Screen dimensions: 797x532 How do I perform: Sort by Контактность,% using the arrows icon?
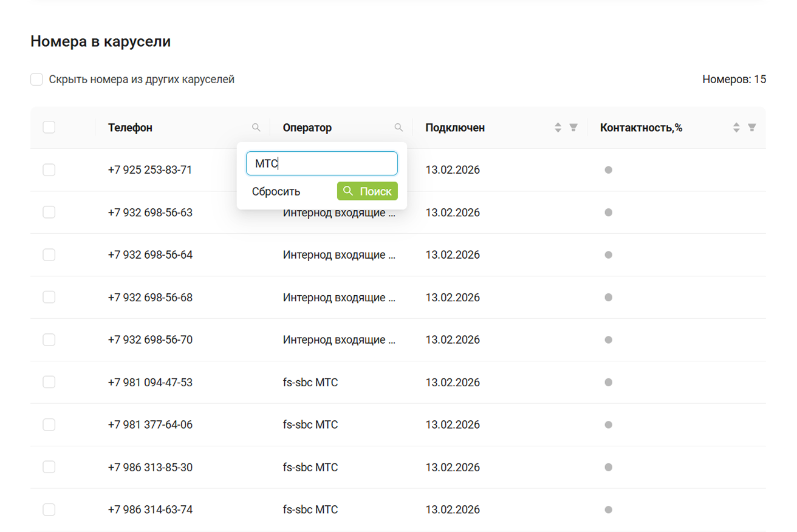pyautogui.click(x=736, y=128)
